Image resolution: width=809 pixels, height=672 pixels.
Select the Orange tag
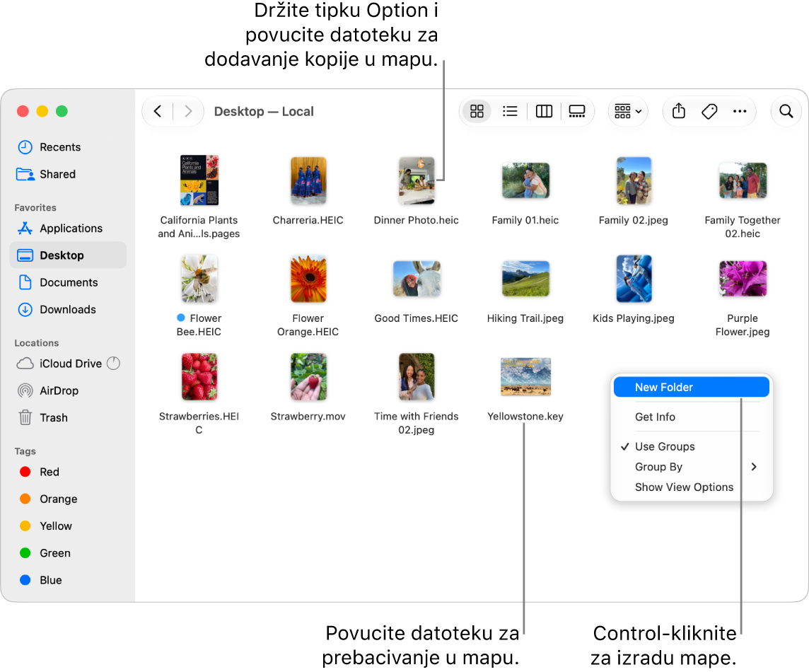[x=68, y=499]
